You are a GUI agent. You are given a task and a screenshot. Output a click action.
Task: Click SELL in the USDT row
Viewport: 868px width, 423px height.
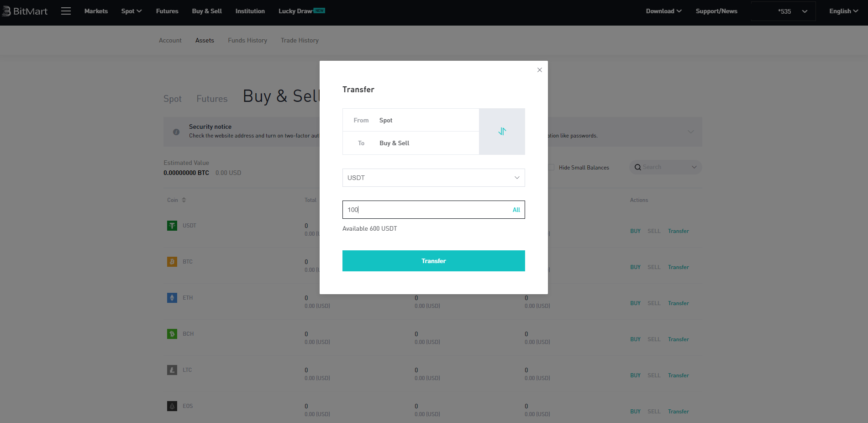[x=654, y=231]
